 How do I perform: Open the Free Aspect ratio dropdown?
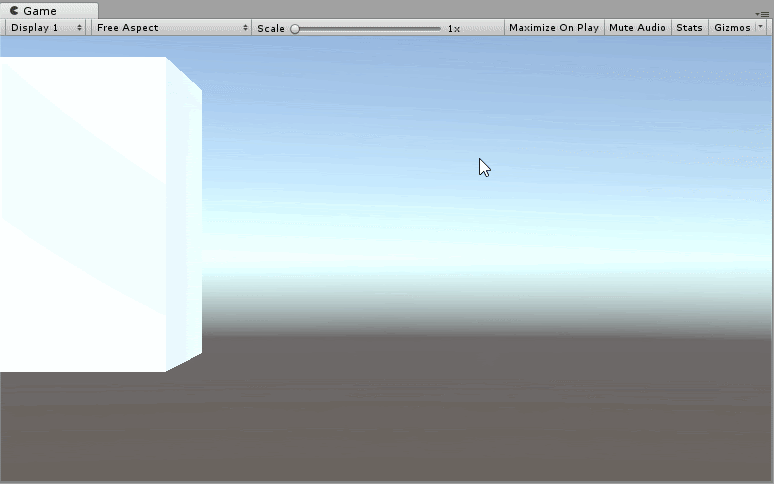[171, 28]
